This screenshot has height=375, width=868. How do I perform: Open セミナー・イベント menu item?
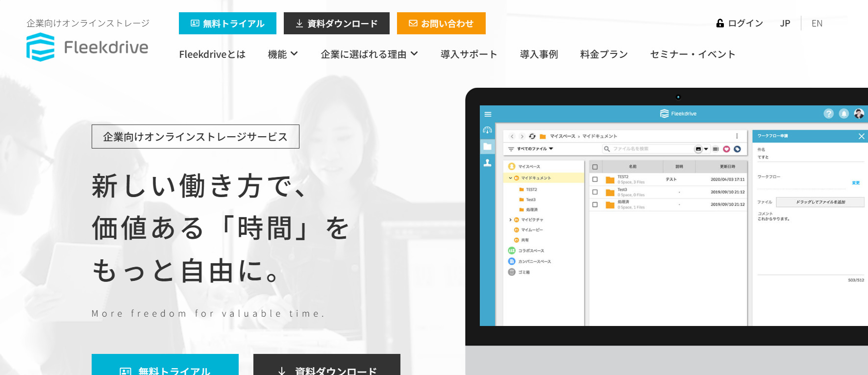[693, 54]
